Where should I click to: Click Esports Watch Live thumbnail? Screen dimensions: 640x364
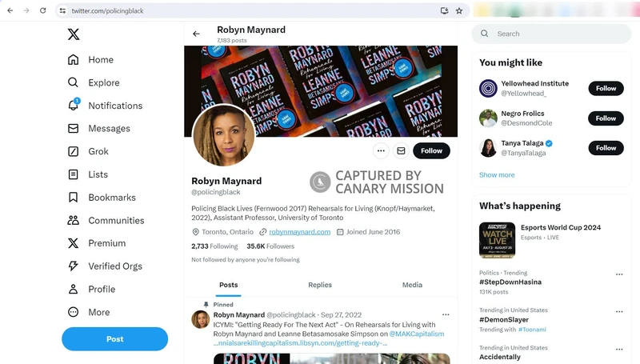pos(497,240)
